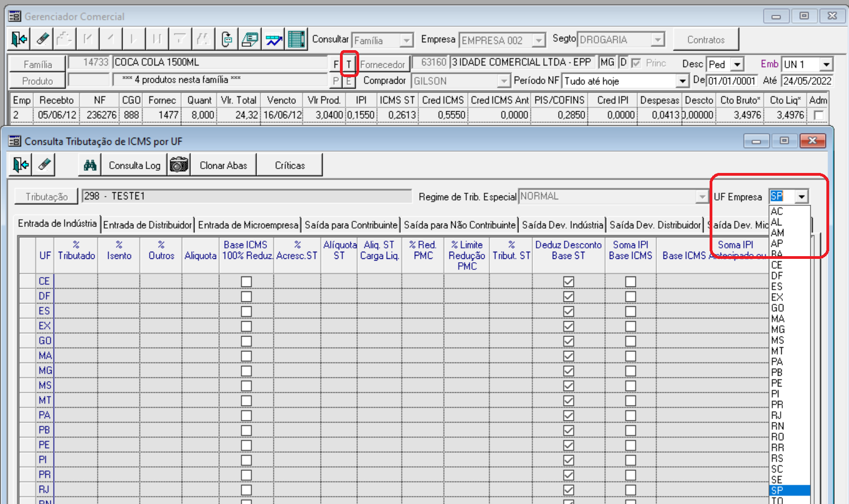Open the Desc Ped dropdown

737,64
